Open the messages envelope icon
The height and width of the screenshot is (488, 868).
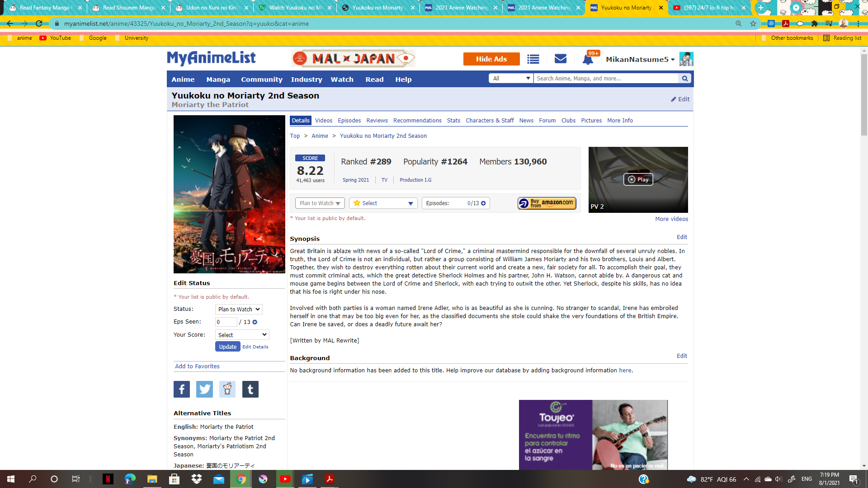(560, 59)
